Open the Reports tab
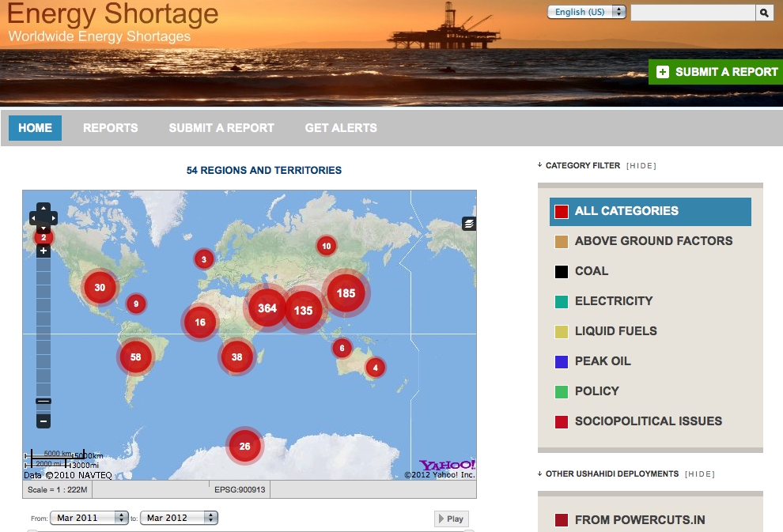Viewport: 783px width, 532px height. pos(111,128)
